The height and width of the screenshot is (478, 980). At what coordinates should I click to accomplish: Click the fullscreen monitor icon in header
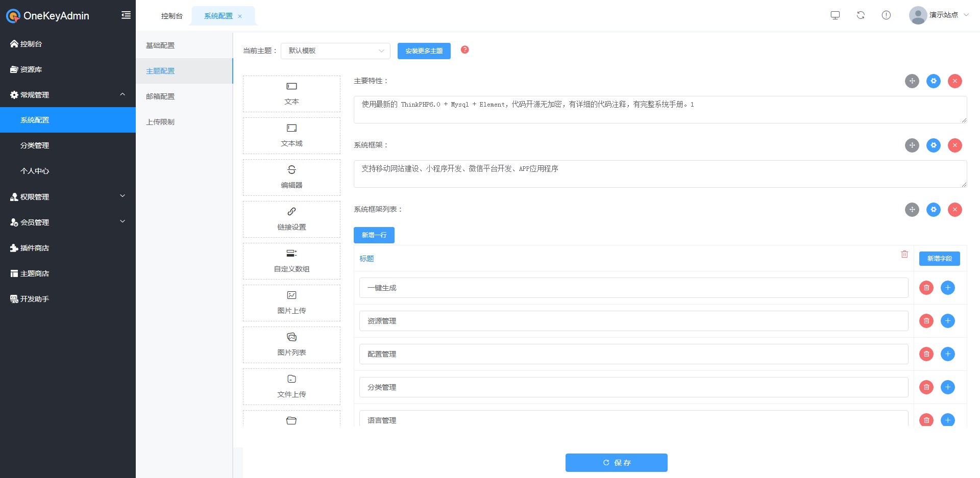pos(835,15)
